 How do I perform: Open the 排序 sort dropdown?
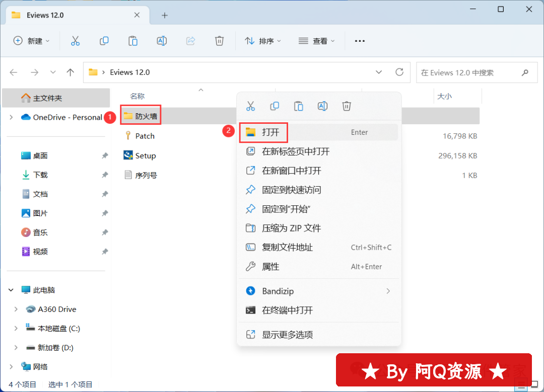[263, 41]
